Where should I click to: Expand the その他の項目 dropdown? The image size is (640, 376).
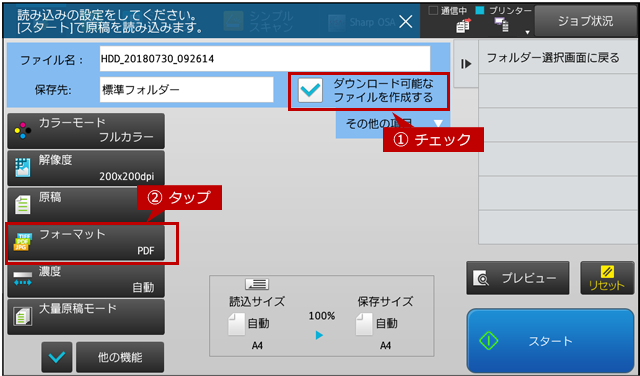click(x=393, y=124)
